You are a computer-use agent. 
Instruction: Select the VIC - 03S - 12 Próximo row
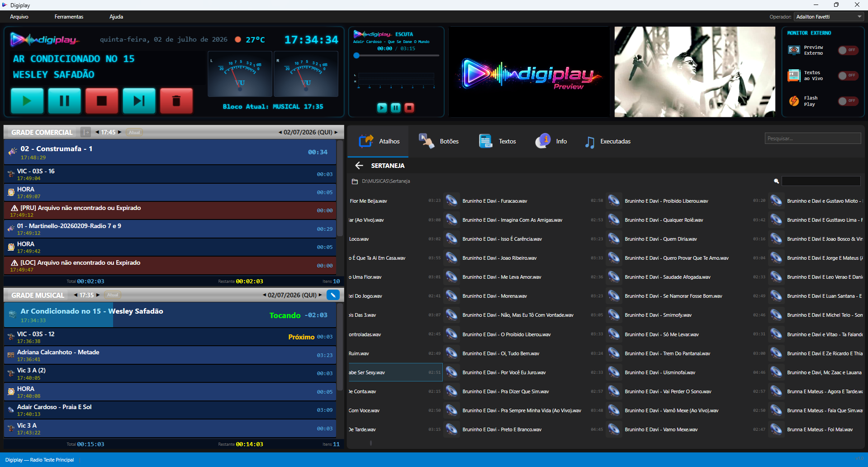[x=170, y=337]
